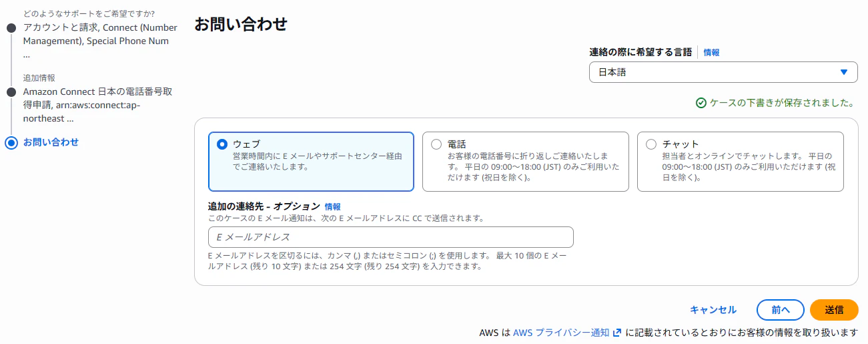This screenshot has height=344, width=868.
Task: Click the 連絡の際に希望する言語 label
Action: 640,52
